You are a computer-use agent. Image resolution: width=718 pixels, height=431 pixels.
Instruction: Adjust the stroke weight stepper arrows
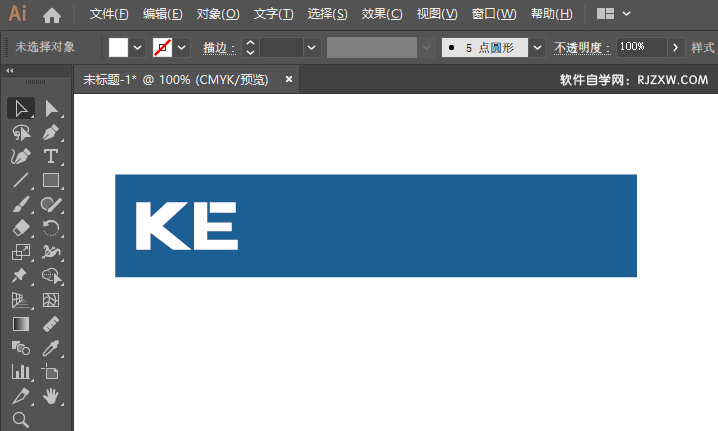point(250,47)
